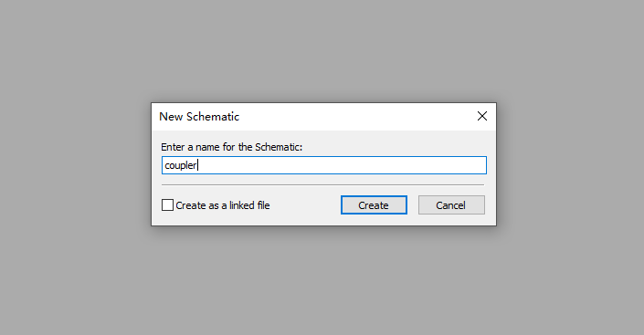Tick the empty square box beside linked file

[167, 204]
